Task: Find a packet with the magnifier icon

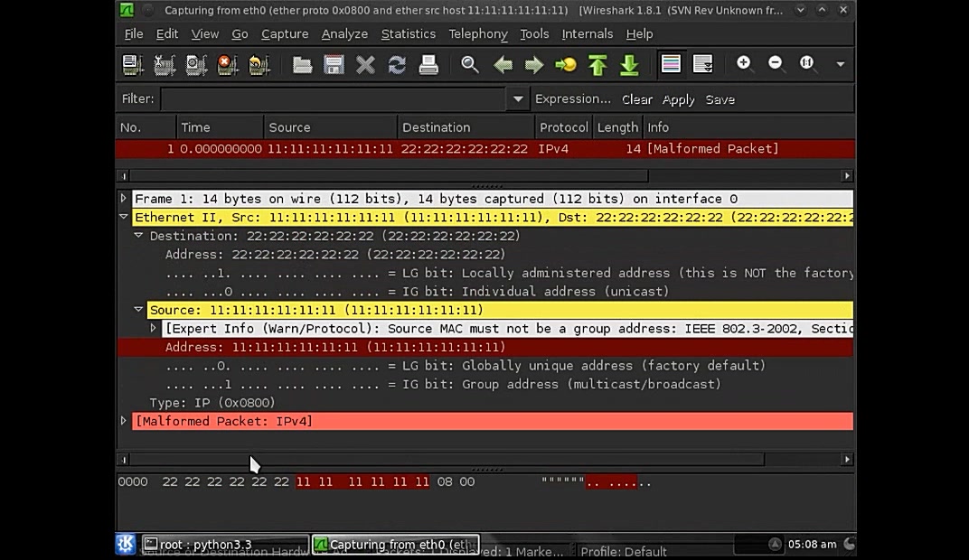Action: point(470,64)
